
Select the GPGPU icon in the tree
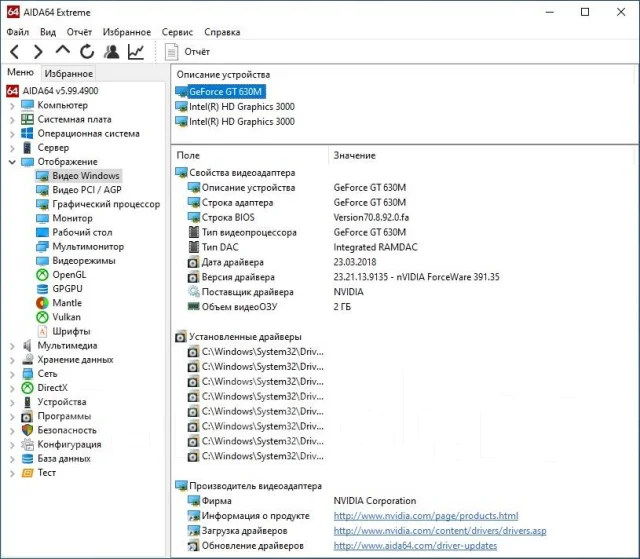coord(42,289)
